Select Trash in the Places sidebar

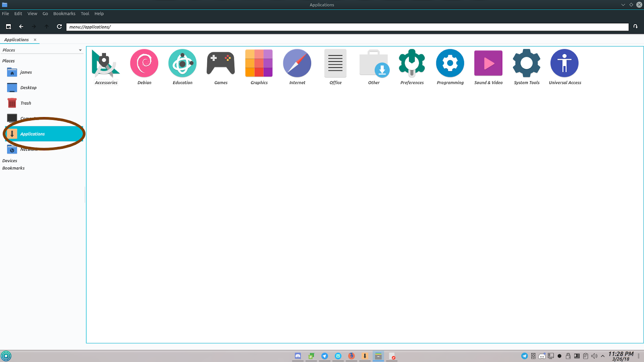tap(25, 103)
